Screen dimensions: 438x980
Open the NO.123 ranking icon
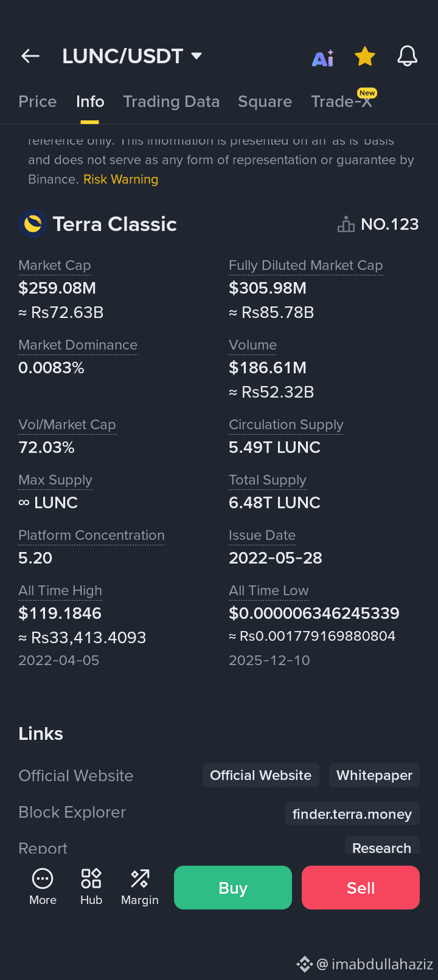pyautogui.click(x=346, y=224)
